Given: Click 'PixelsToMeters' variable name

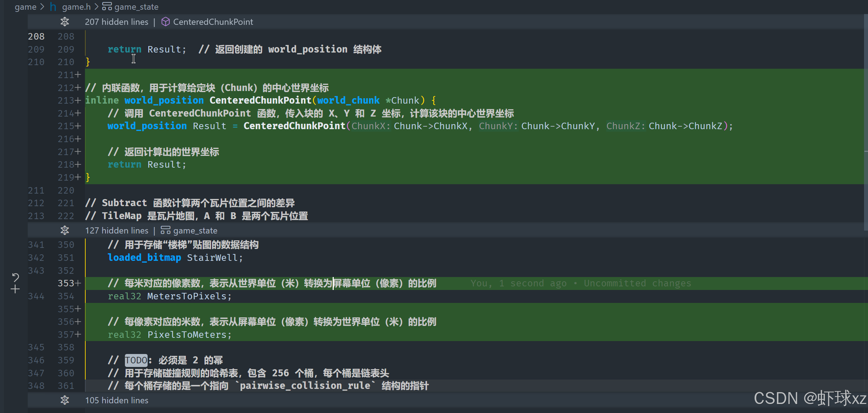Looking at the screenshot, I should click(x=187, y=335).
